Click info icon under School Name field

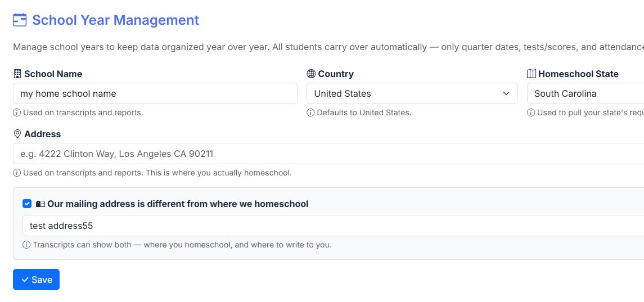coord(17,112)
